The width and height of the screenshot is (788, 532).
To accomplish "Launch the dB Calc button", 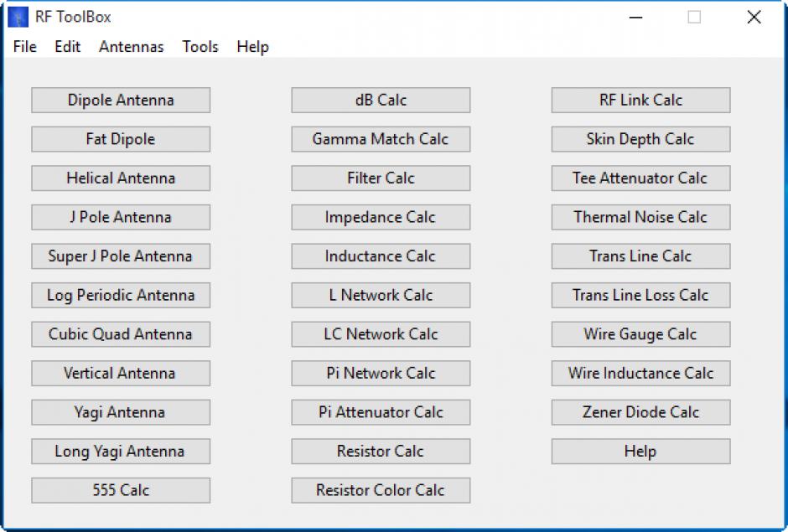I will coord(381,101).
